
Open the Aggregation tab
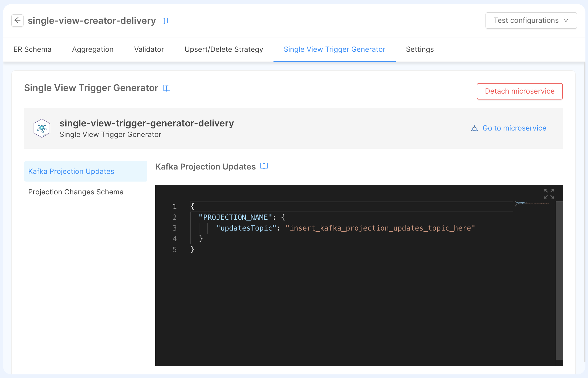[93, 49]
